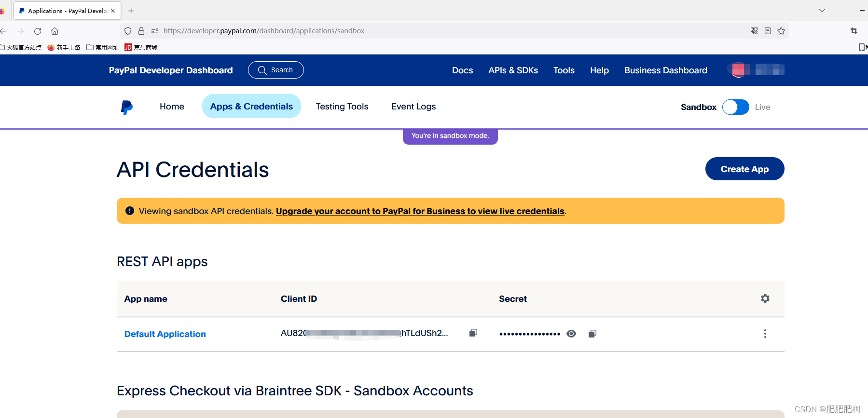
Task: Open the browser home page
Action: pos(55,31)
